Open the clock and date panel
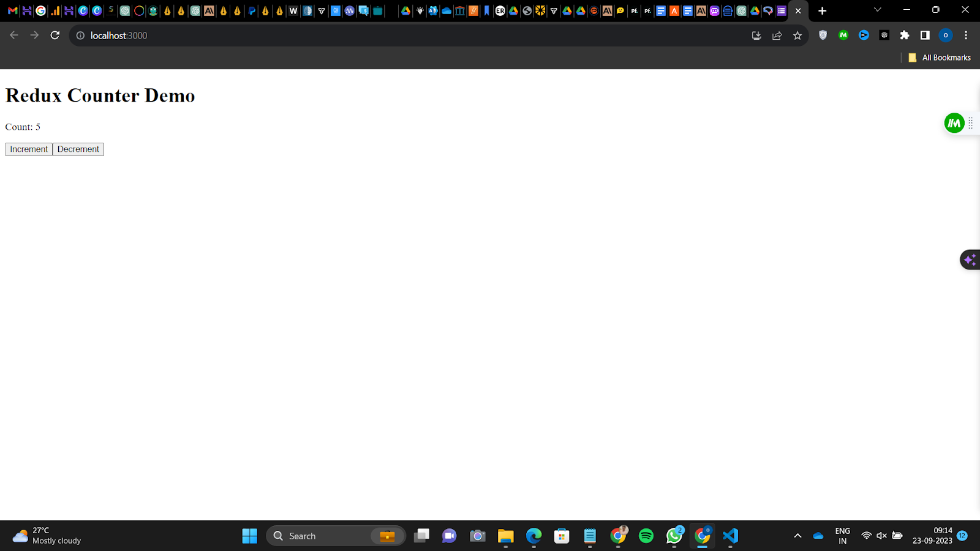This screenshot has width=980, height=551. pyautogui.click(x=932, y=536)
